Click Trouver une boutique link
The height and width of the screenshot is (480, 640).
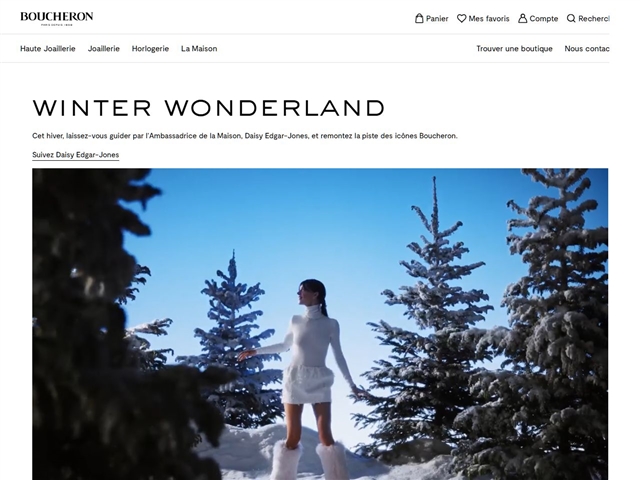(x=514, y=49)
